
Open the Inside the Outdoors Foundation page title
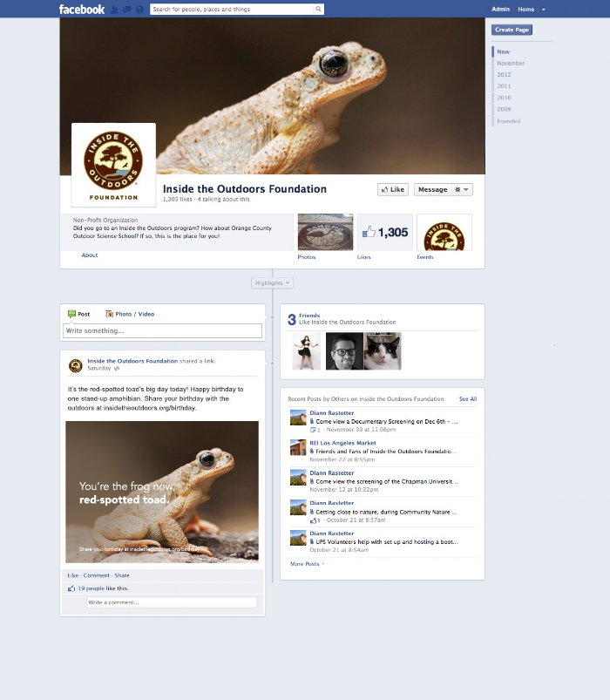point(245,189)
